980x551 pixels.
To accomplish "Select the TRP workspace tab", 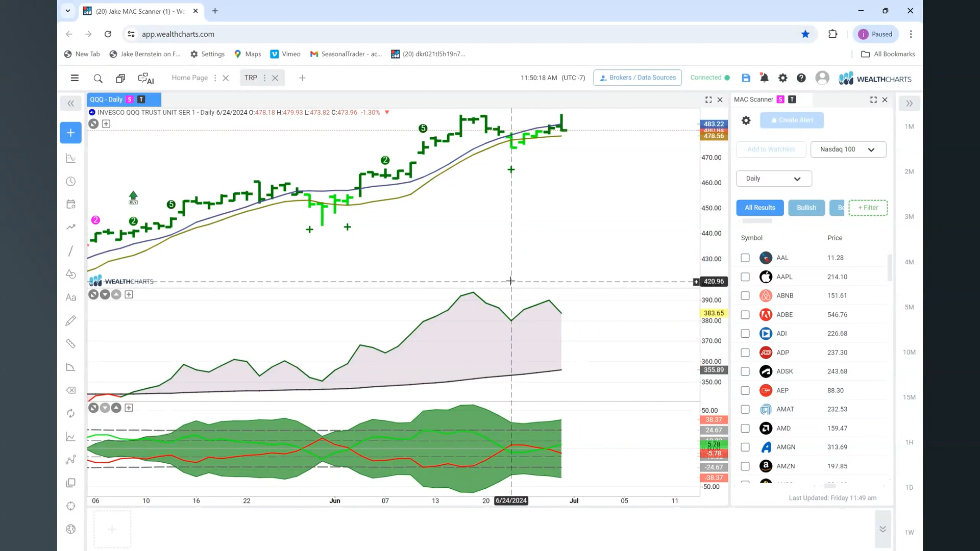I will tap(251, 78).
